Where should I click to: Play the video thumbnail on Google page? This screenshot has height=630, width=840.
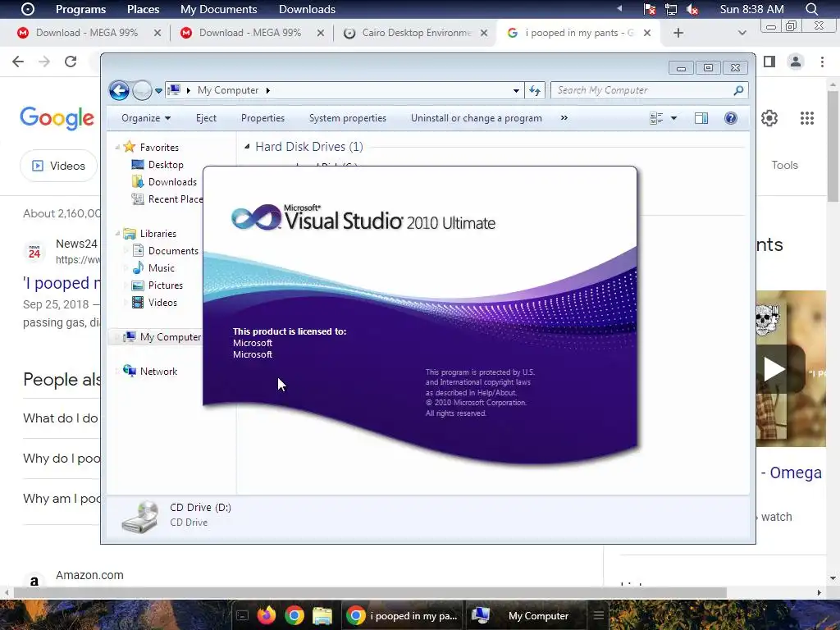(x=774, y=369)
